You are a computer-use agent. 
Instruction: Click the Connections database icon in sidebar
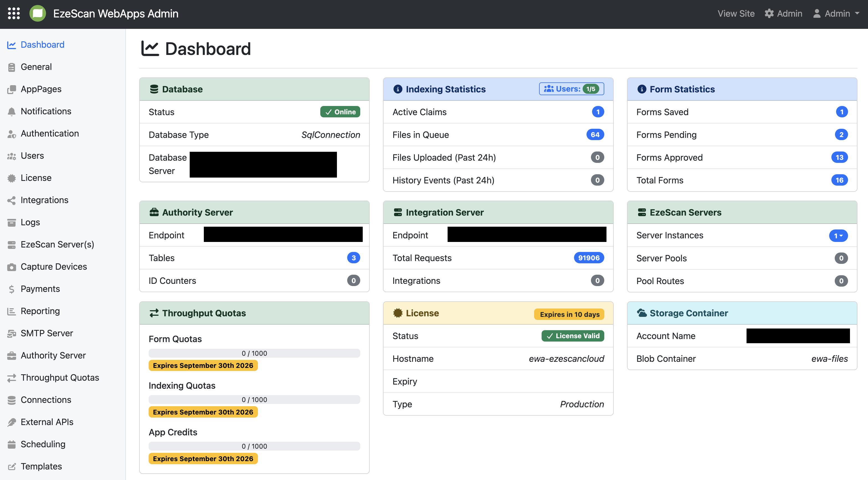tap(11, 400)
